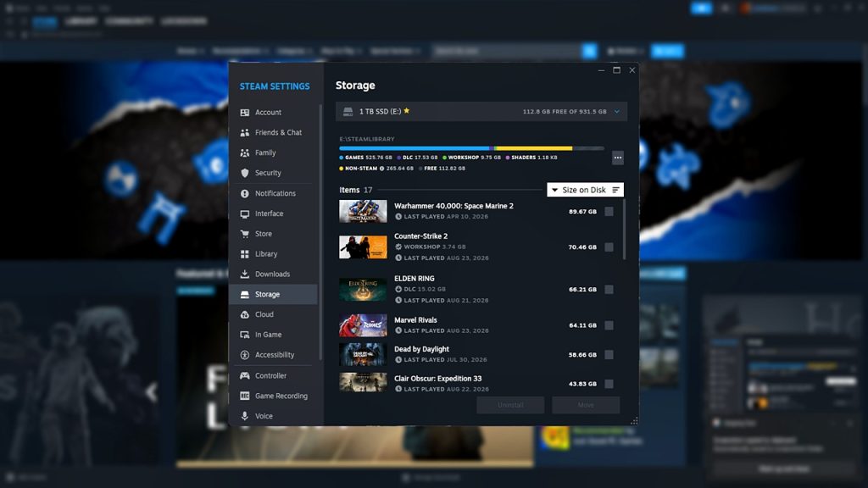The height and width of the screenshot is (488, 868).
Task: Tick the Counter-Strike 2 checkbox
Action: [x=609, y=247]
